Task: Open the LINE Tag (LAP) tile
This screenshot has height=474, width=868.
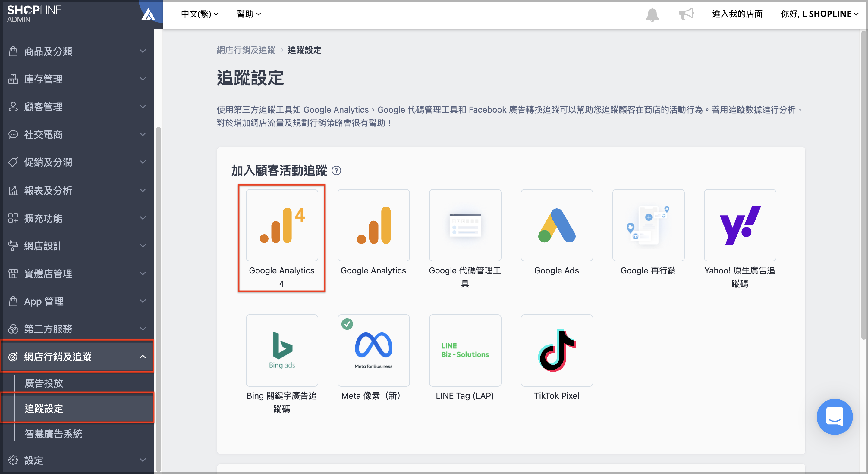Action: [x=465, y=350]
